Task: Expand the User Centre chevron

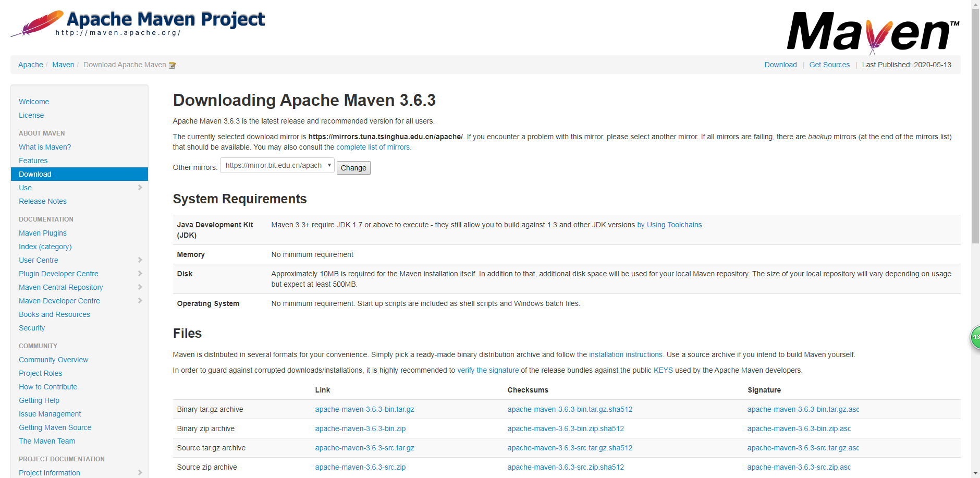Action: pyautogui.click(x=140, y=260)
